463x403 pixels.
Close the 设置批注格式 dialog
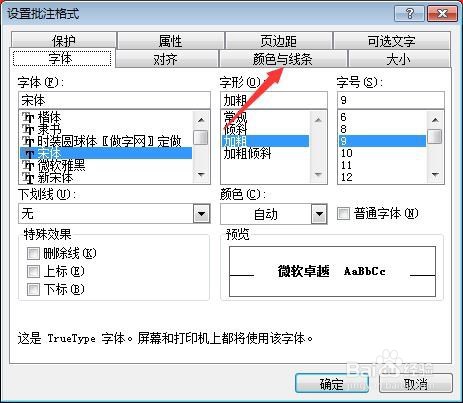pos(442,14)
